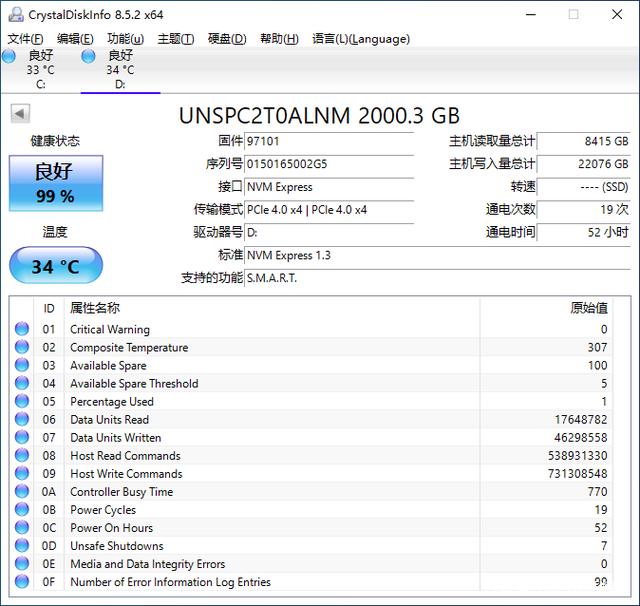Click the status orb beside Media and Data Integrity Errors
The width and height of the screenshot is (640, 606).
(22, 564)
